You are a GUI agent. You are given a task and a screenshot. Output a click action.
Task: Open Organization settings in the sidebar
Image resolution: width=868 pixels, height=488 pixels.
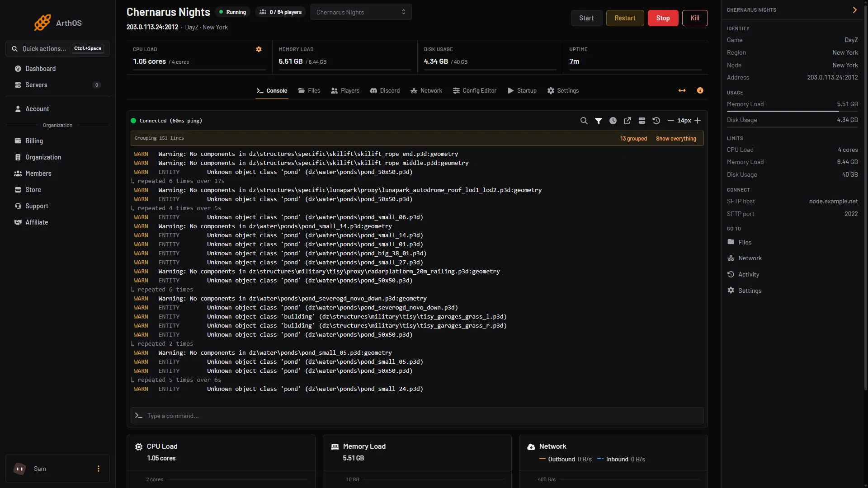point(57,157)
